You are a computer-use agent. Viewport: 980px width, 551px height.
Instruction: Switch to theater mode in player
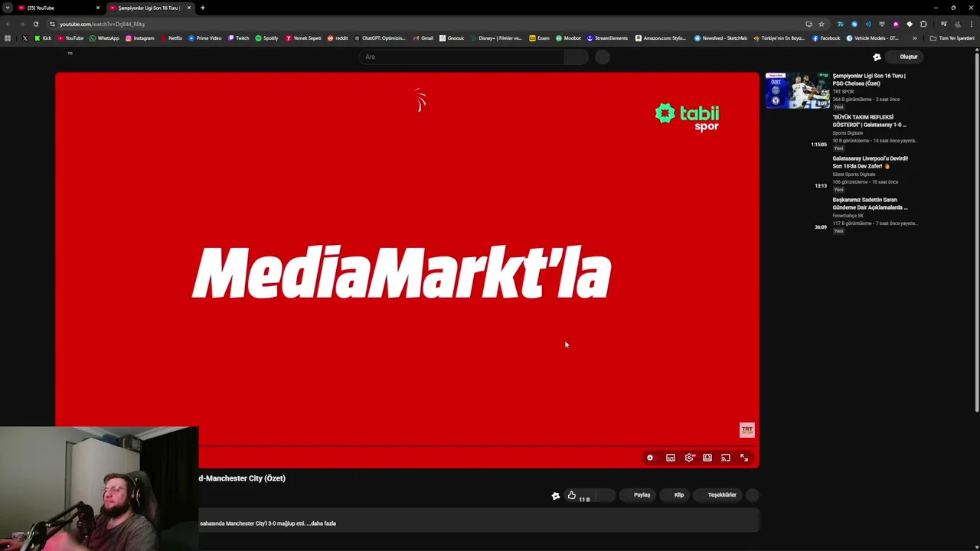coord(707,458)
